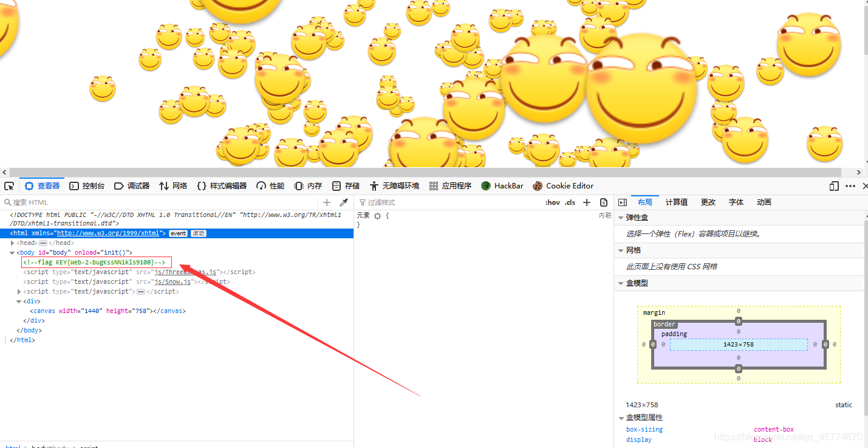
Task: Open the 样式编辑器 tab
Action: coord(222,186)
